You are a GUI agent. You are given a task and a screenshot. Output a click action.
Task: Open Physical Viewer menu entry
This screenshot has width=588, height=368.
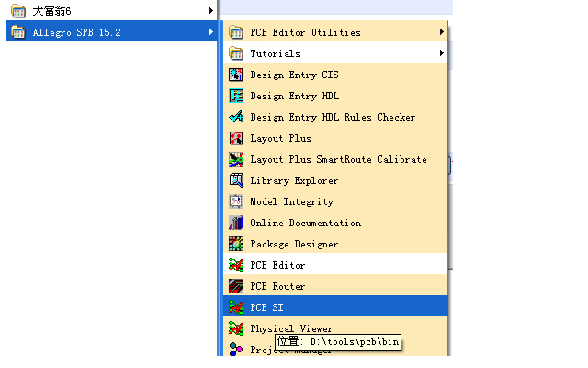point(335,328)
